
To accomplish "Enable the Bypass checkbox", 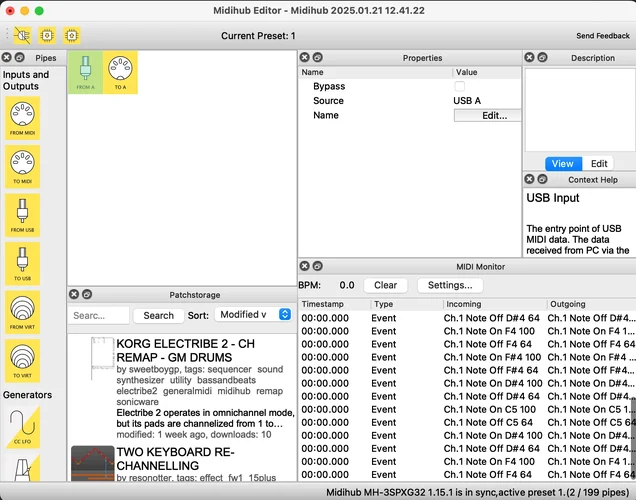I will [460, 86].
